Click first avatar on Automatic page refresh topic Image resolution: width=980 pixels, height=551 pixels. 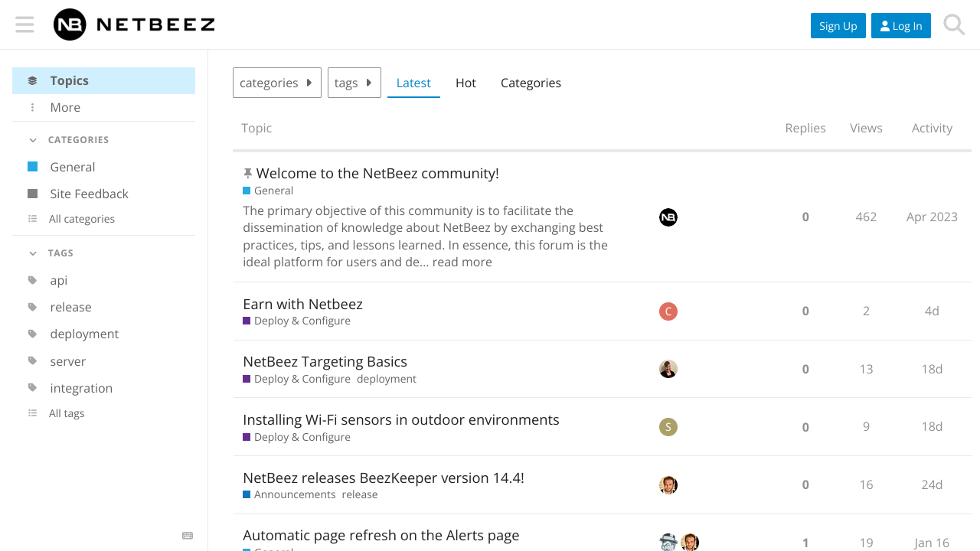point(668,543)
